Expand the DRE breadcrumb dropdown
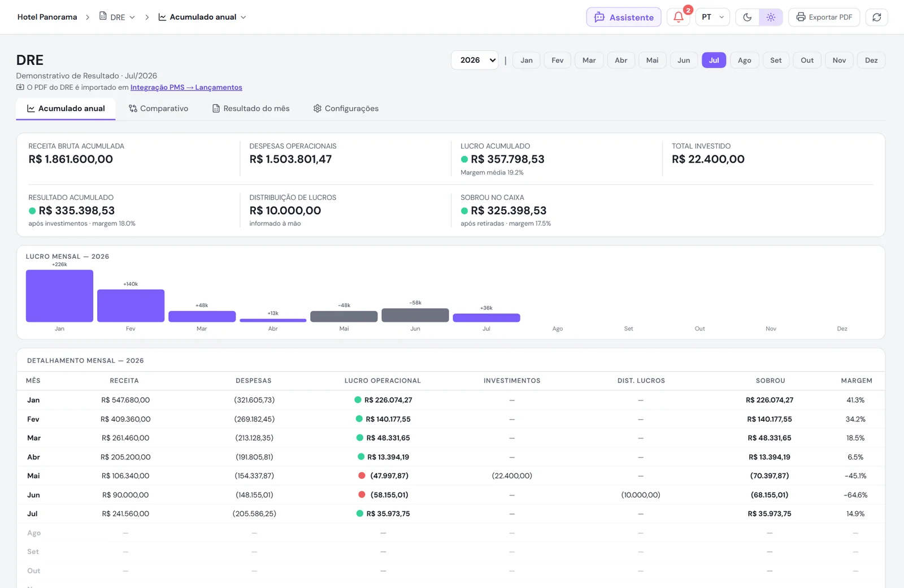 [118, 17]
